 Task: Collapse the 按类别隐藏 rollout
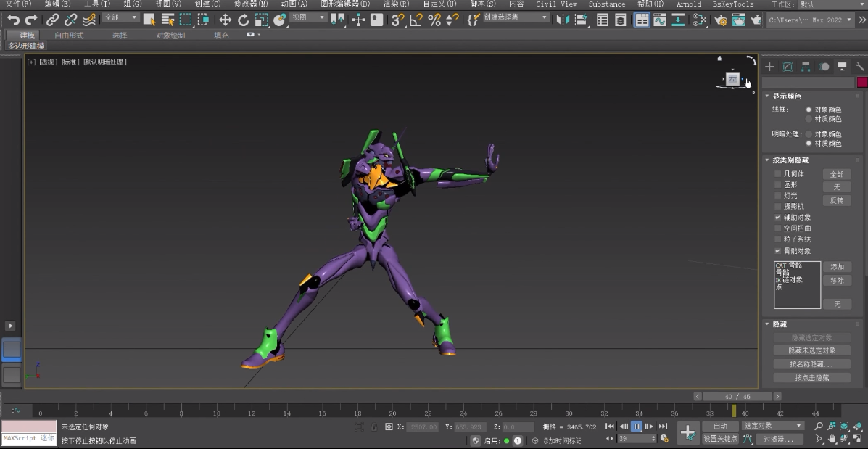[x=767, y=160]
